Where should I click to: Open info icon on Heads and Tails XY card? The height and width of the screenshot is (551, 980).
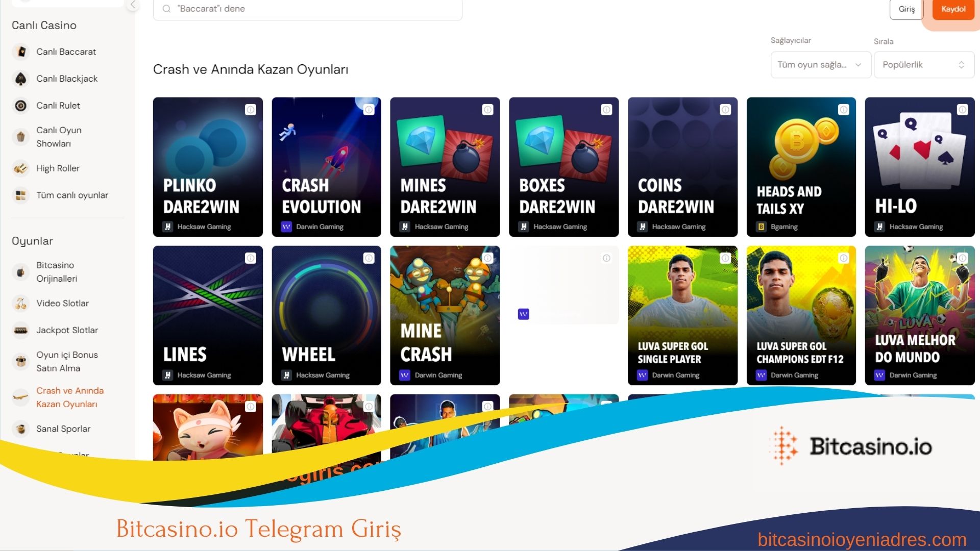click(x=844, y=110)
